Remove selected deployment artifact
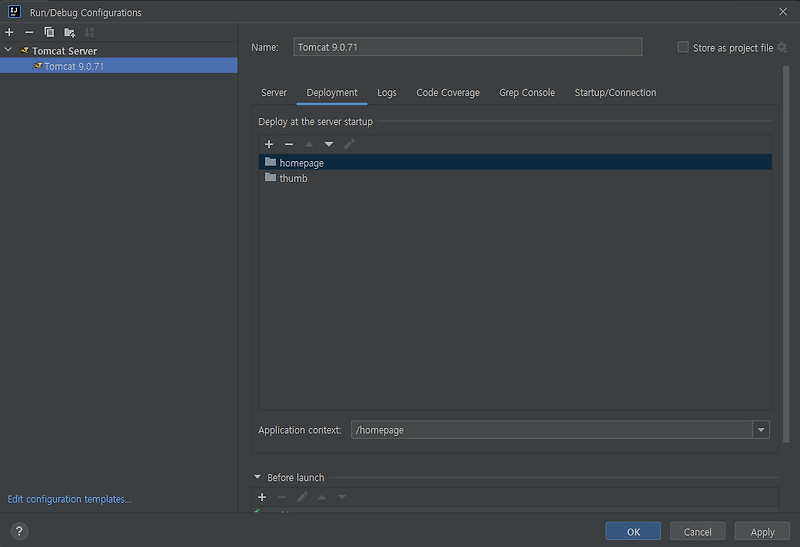 [289, 144]
